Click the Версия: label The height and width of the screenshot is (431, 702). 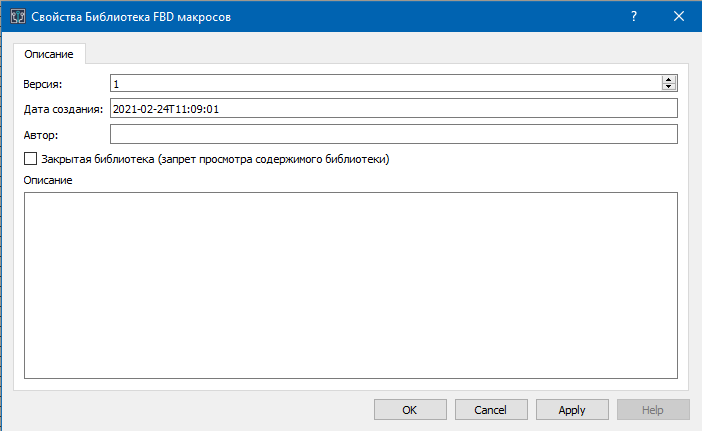43,84
